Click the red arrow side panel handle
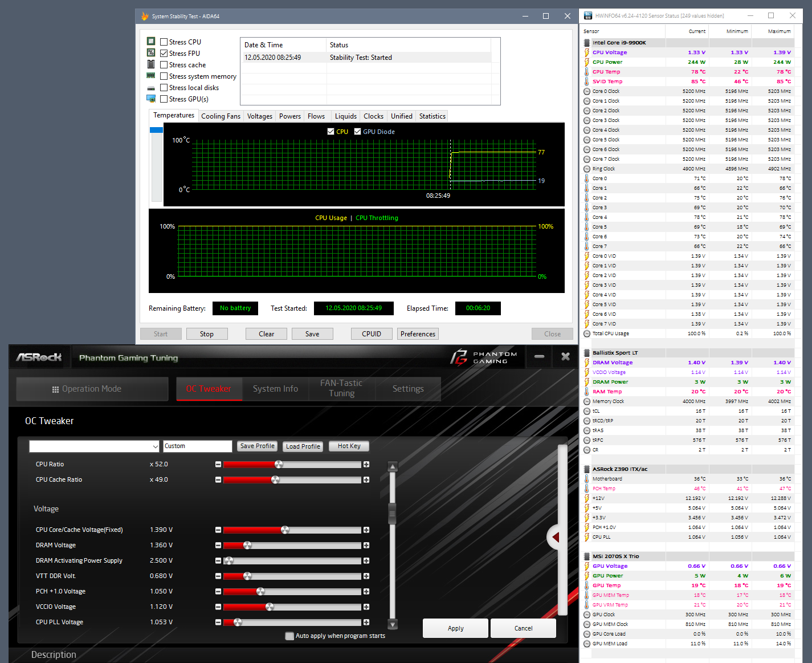 tap(554, 537)
